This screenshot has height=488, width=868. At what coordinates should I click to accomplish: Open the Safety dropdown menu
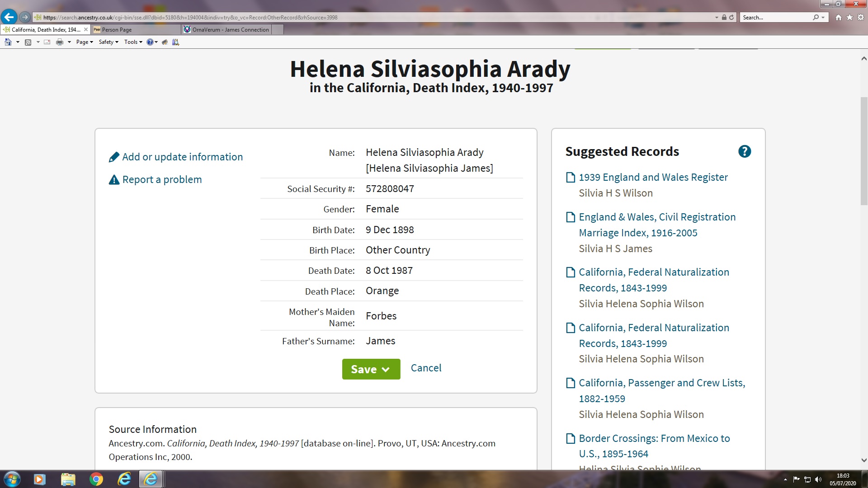(108, 42)
